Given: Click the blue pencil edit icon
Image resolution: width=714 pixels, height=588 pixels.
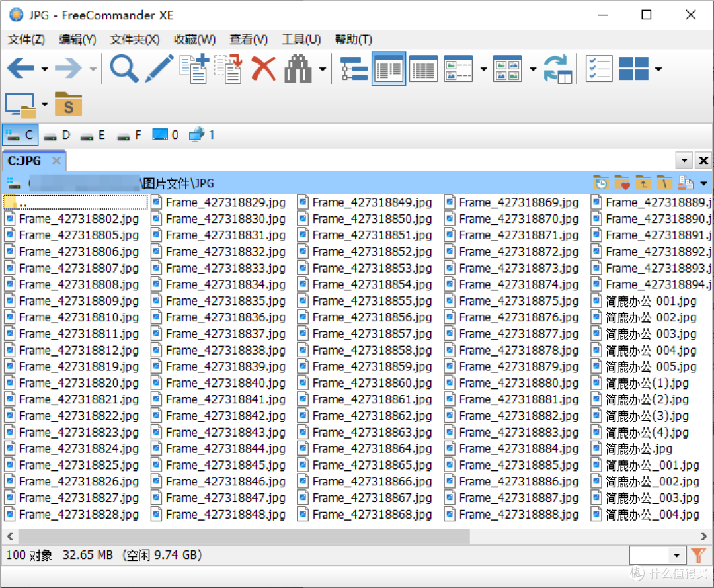Looking at the screenshot, I should pos(159,69).
